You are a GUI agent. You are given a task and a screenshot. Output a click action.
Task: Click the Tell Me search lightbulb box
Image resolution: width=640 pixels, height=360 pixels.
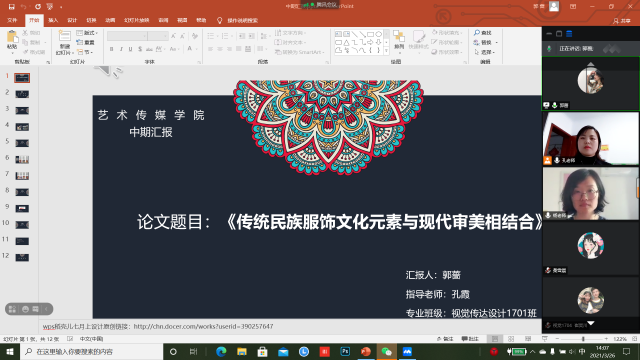click(238, 20)
